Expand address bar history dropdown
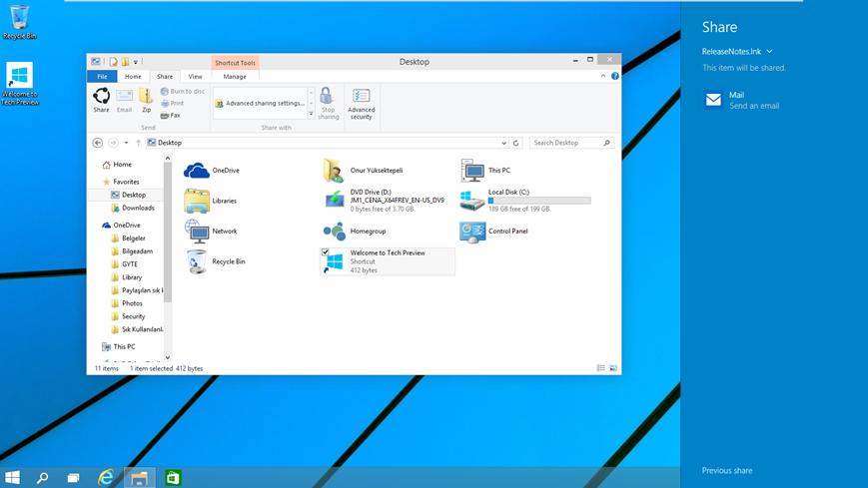Viewport: 868px width, 488px height. [503, 143]
